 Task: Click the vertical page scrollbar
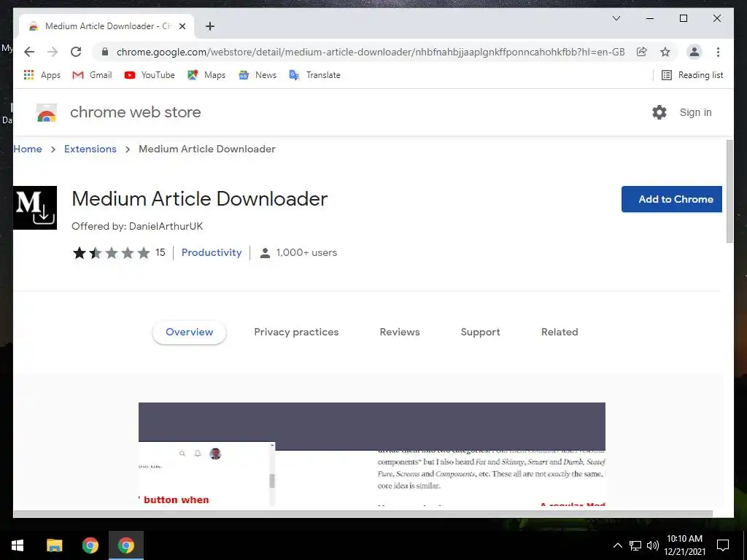(729, 192)
